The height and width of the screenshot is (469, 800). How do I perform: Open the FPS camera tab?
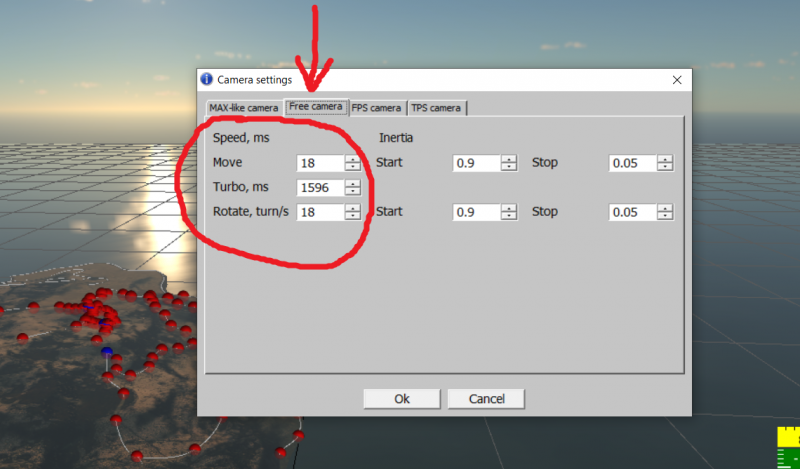pyautogui.click(x=377, y=108)
